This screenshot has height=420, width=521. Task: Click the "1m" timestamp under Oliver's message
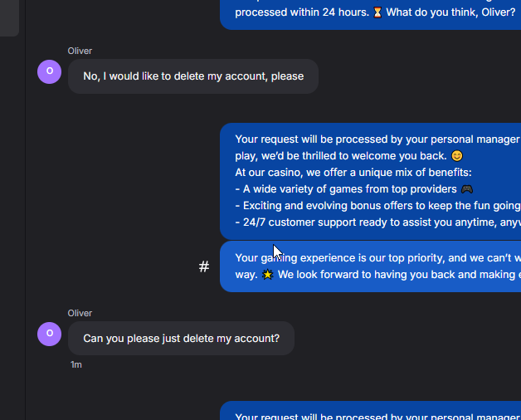pyautogui.click(x=76, y=364)
